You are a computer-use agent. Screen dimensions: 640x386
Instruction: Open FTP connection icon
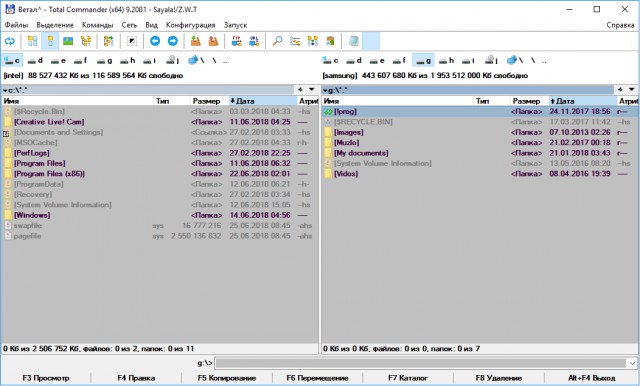[236, 41]
